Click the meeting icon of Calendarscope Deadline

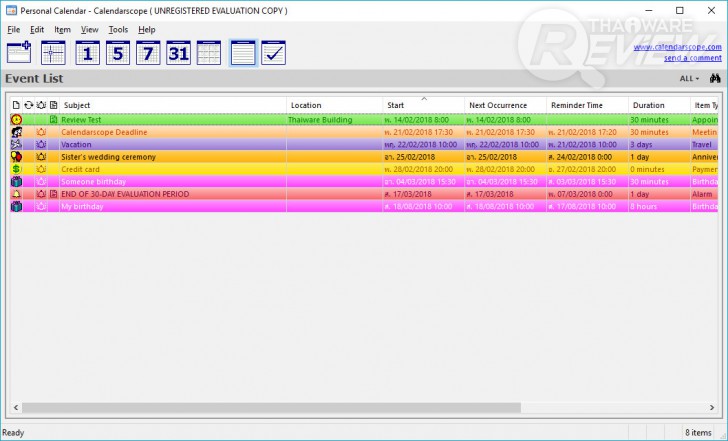pos(16,132)
